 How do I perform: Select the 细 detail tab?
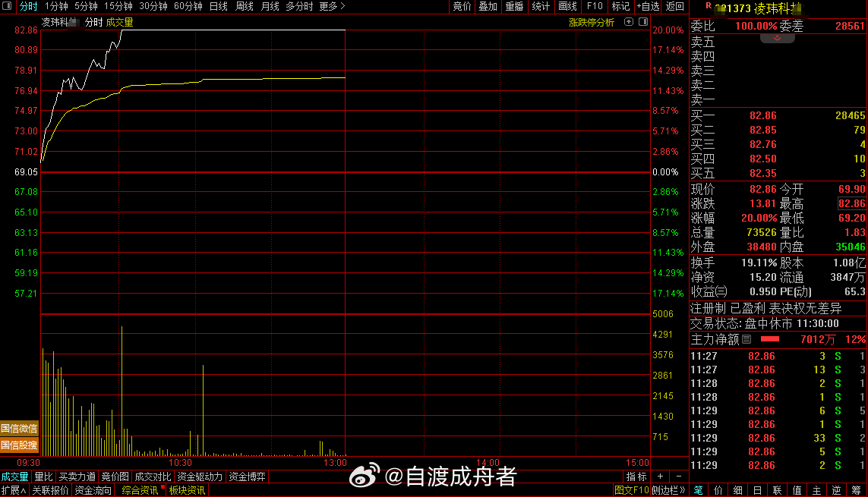tap(738, 490)
